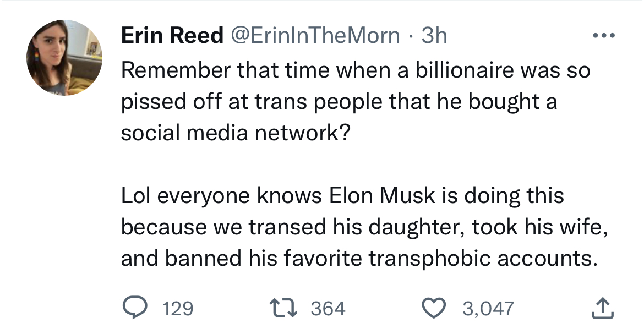Open the @ErinInTheMorn handle link
The image size is (644, 334).
[x=314, y=36]
